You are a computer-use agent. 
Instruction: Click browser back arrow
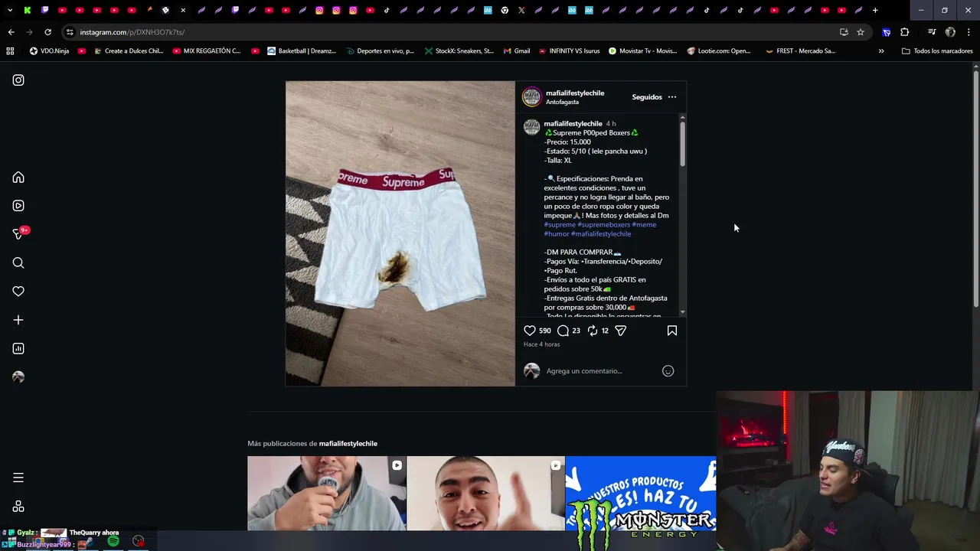click(x=11, y=32)
